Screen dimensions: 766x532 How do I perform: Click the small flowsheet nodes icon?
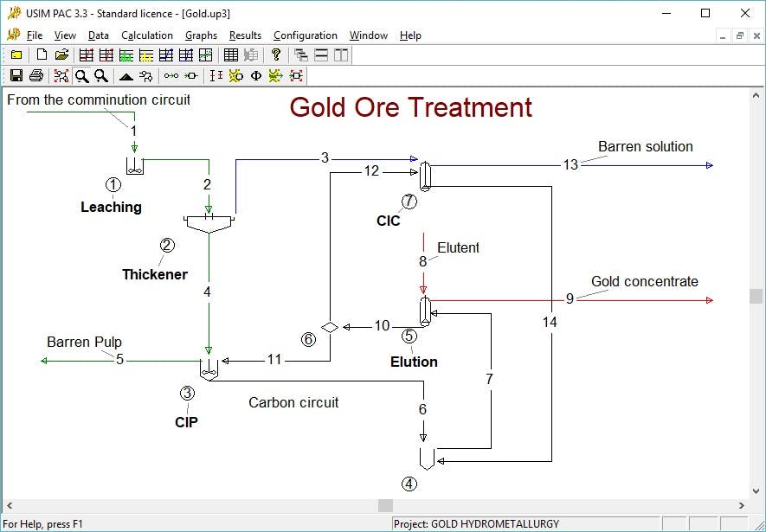pyautogui.click(x=145, y=75)
